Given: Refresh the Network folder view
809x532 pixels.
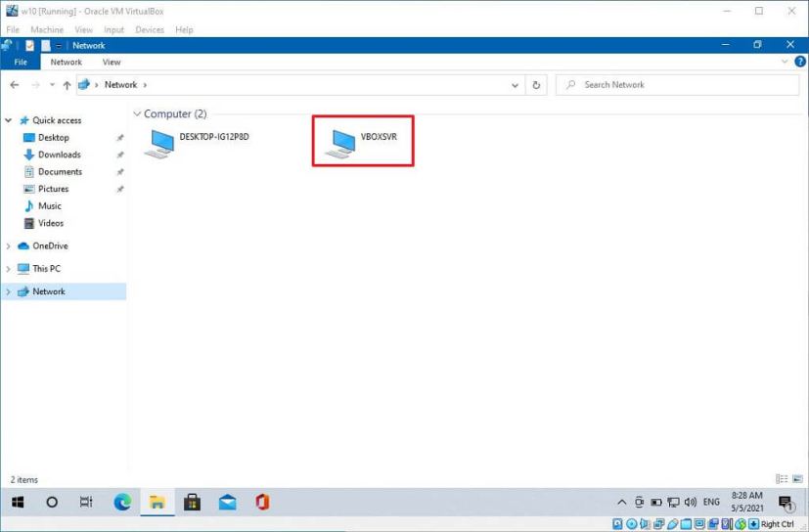Looking at the screenshot, I should pos(536,85).
